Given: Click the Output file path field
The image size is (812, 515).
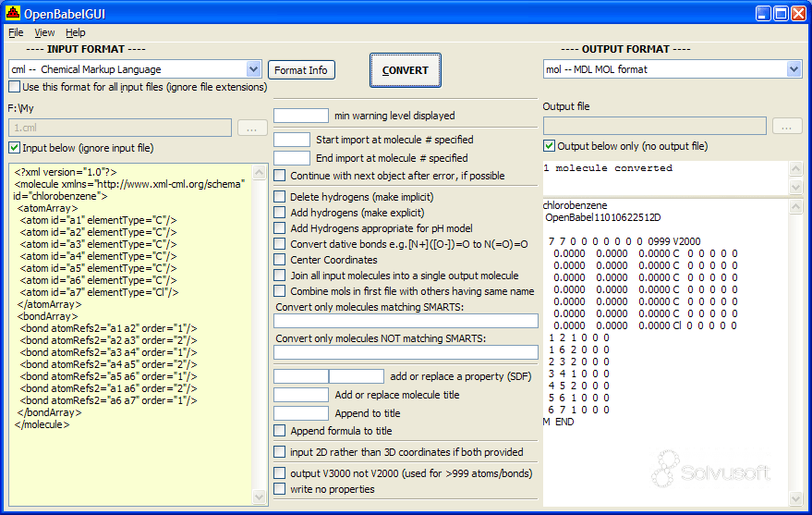Looking at the screenshot, I should (x=655, y=126).
